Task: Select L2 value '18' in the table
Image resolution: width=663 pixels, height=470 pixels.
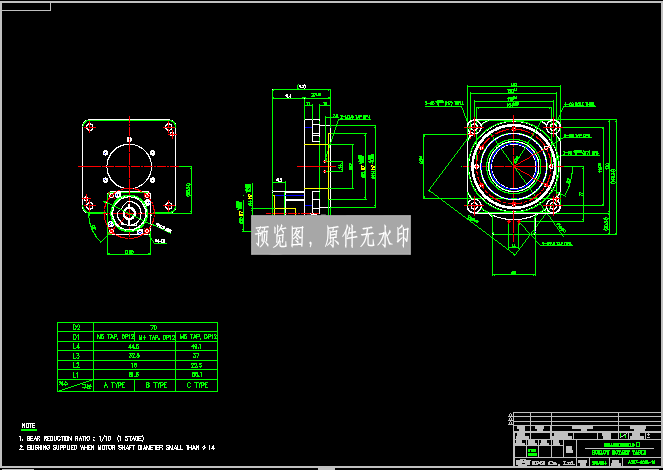Action: [134, 365]
